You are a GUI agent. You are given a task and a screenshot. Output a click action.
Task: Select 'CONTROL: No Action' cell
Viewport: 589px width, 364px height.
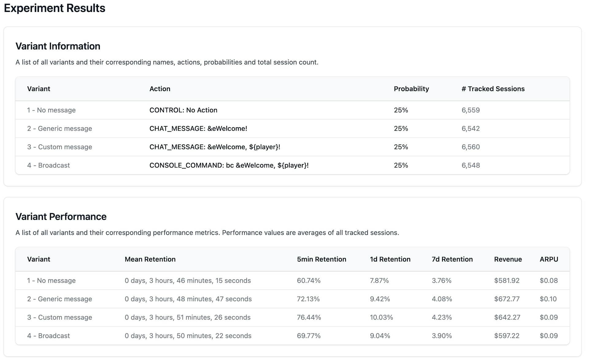point(183,110)
